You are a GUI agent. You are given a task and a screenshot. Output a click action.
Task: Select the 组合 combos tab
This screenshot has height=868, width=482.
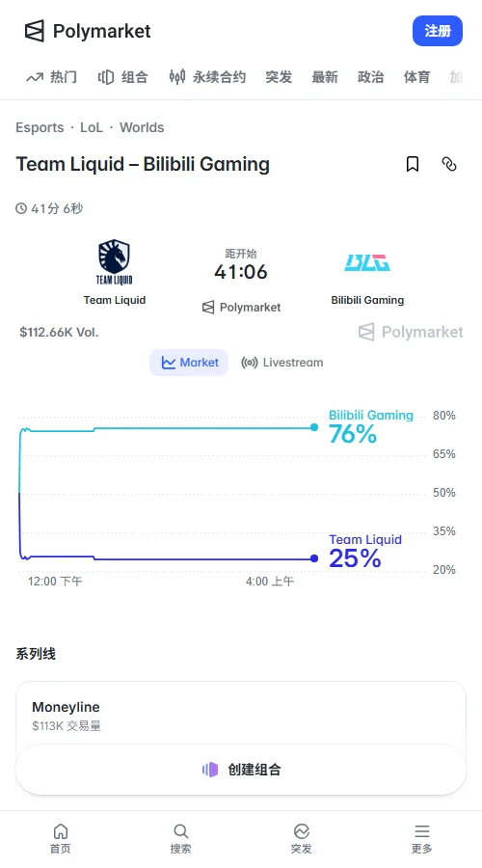click(x=122, y=77)
